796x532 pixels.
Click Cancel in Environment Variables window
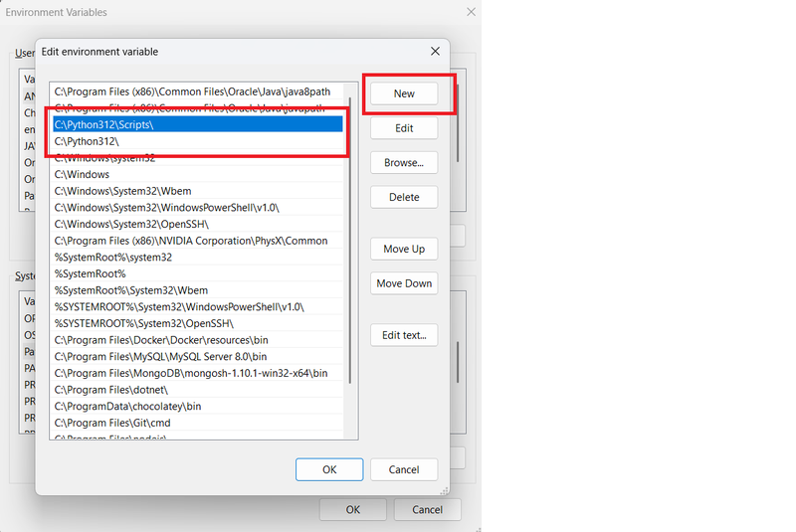pyautogui.click(x=427, y=510)
